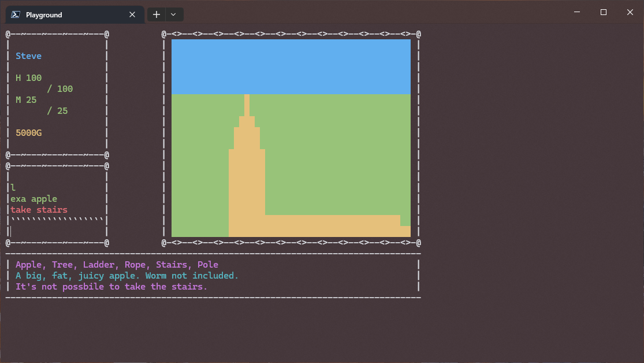Click the PowerShell icon on the Playground tab
This screenshot has height=363, width=644.
point(16,15)
